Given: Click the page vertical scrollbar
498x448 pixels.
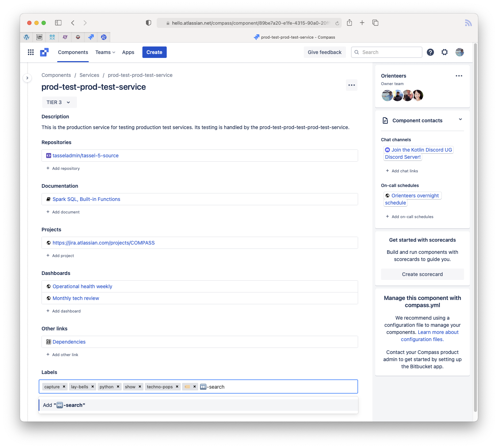Looking at the screenshot, I should [475, 227].
